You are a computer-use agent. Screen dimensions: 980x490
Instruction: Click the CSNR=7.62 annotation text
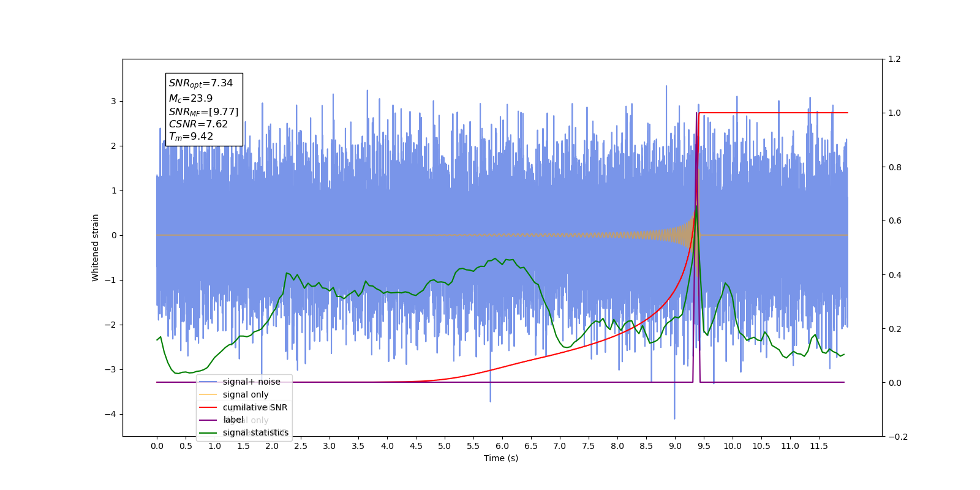click(x=198, y=124)
